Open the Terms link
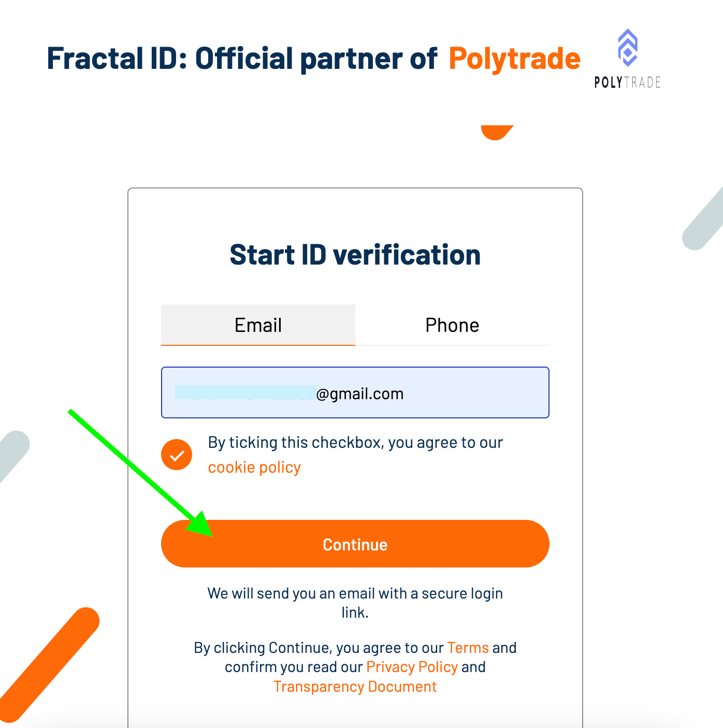723x728 pixels. click(468, 648)
